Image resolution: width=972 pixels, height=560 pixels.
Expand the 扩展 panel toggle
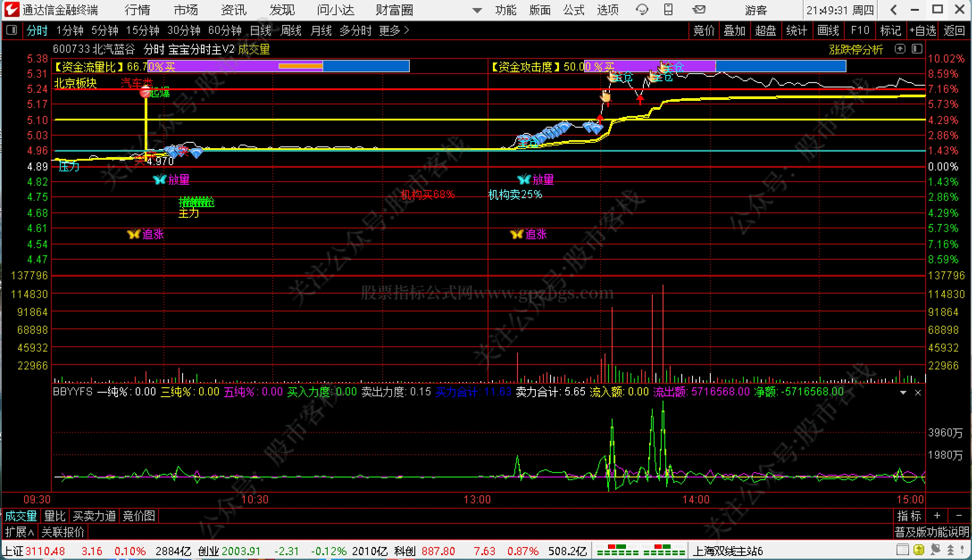tap(20, 532)
